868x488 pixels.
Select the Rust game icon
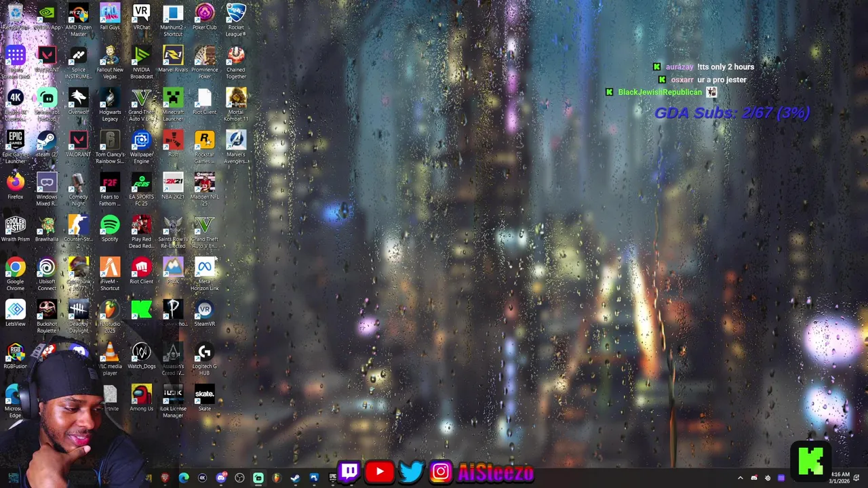(173, 144)
